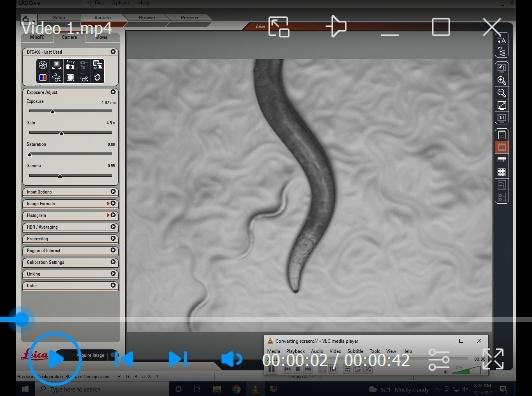Open the Subtitle menu in VLC window
The width and height of the screenshot is (532, 396).
pos(355,351)
